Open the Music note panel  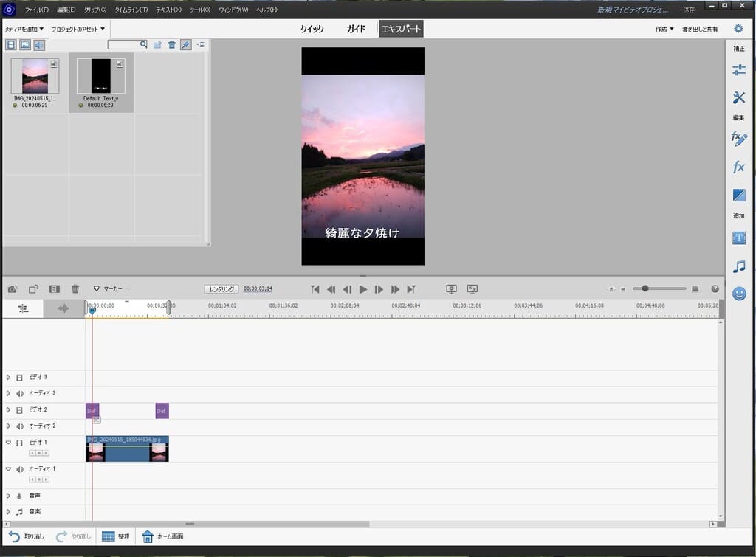pyautogui.click(x=738, y=266)
